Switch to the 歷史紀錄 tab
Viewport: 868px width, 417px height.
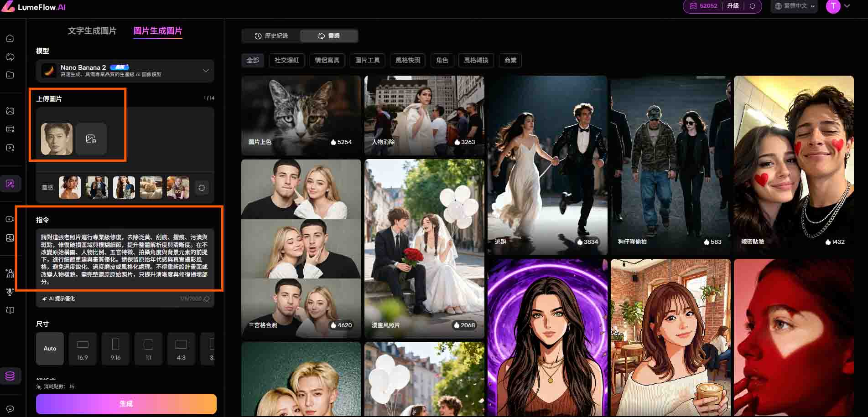271,36
